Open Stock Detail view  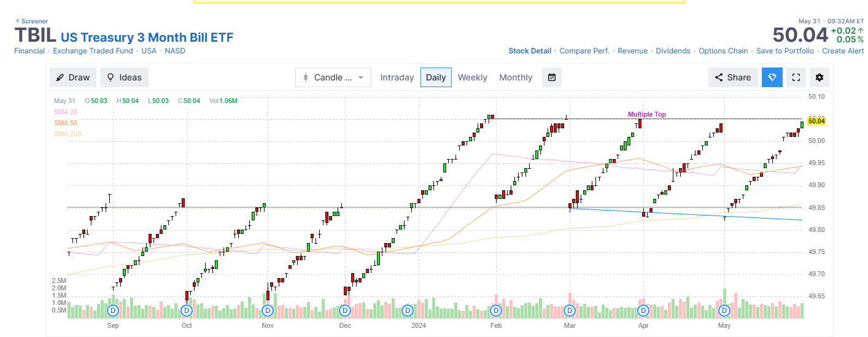[x=530, y=51]
